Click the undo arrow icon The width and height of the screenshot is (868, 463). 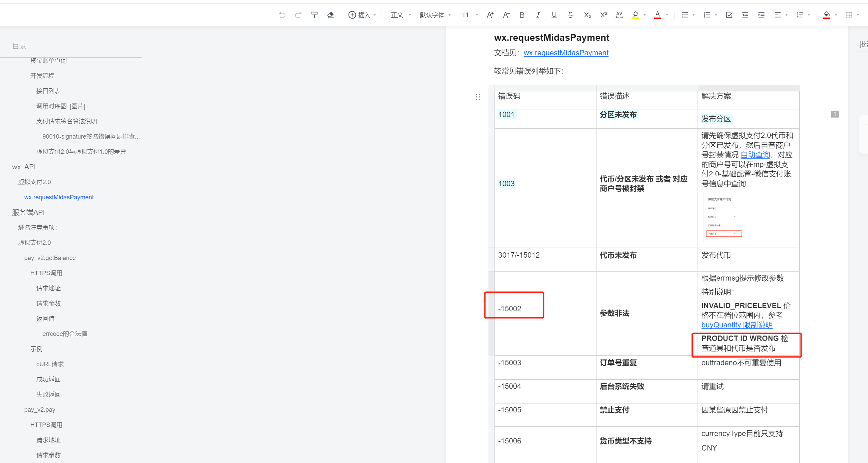point(282,15)
